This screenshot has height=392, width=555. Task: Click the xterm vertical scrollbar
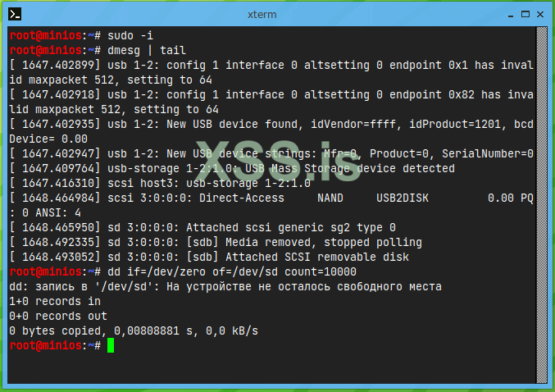coord(542,205)
